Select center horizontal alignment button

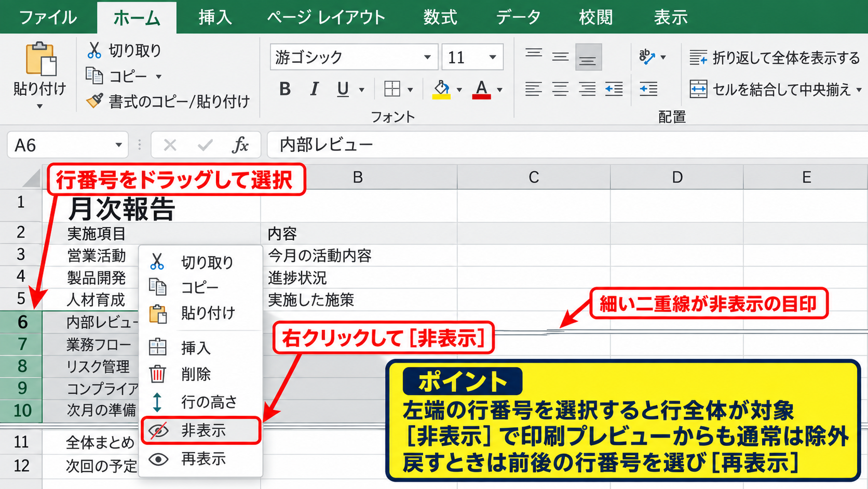[x=560, y=89]
